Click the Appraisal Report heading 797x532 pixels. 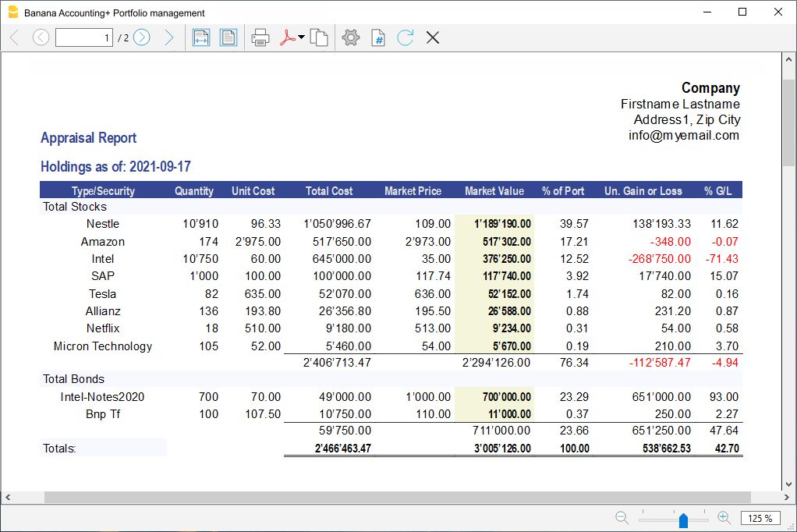pyautogui.click(x=88, y=138)
